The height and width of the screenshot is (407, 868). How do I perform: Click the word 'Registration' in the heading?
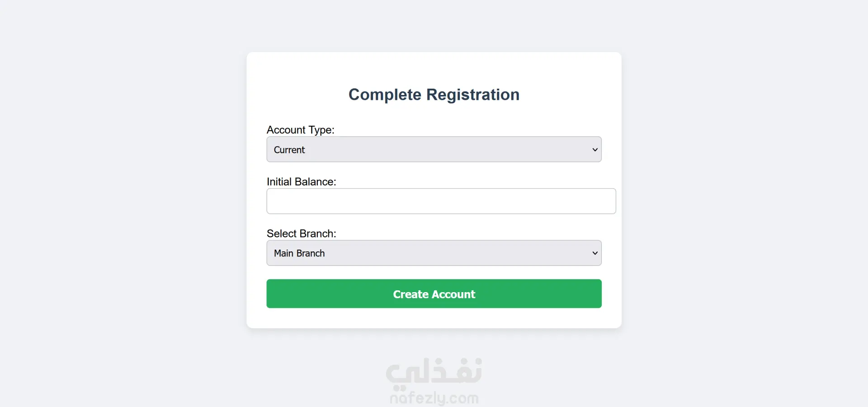[473, 95]
